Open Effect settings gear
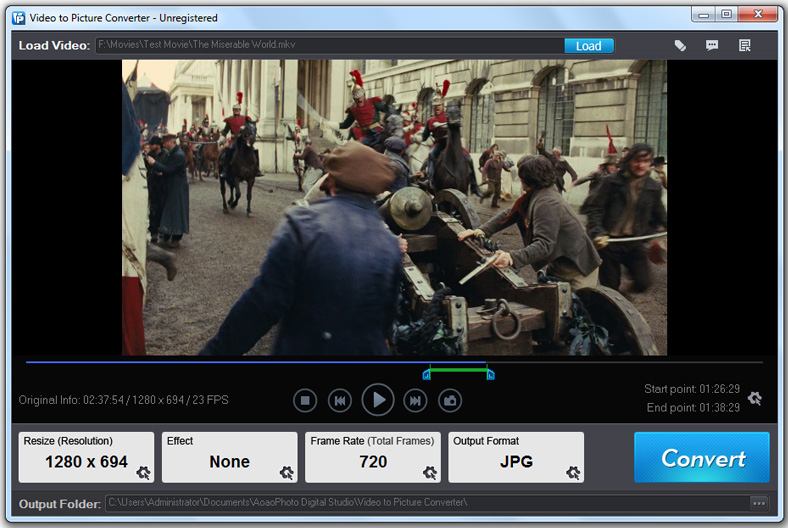This screenshot has height=528, width=788. coord(287,473)
